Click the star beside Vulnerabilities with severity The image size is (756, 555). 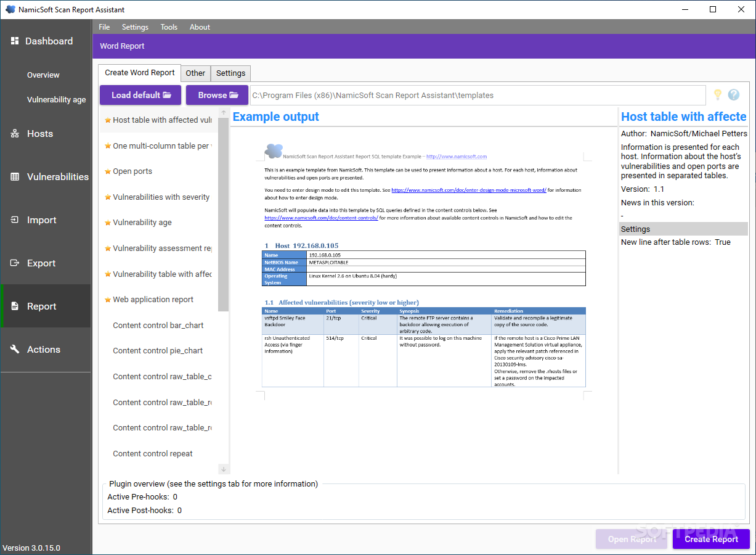tap(108, 197)
